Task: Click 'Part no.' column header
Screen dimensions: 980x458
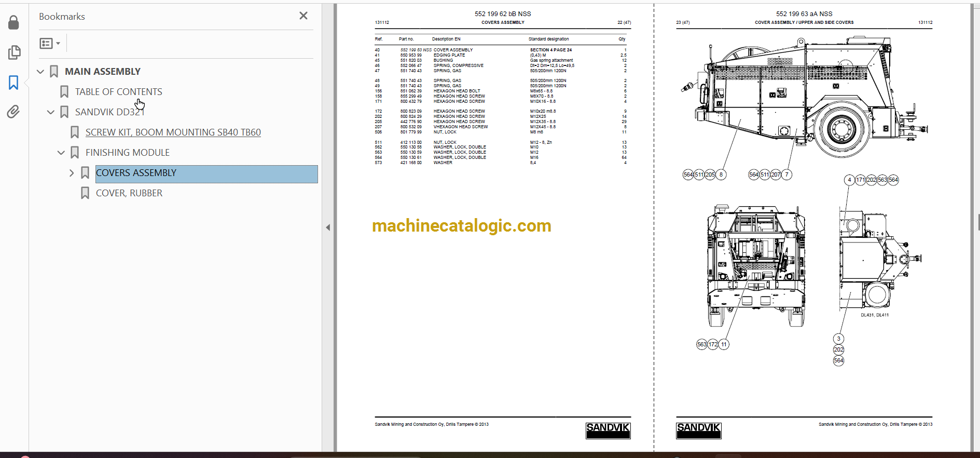Action: 406,39
